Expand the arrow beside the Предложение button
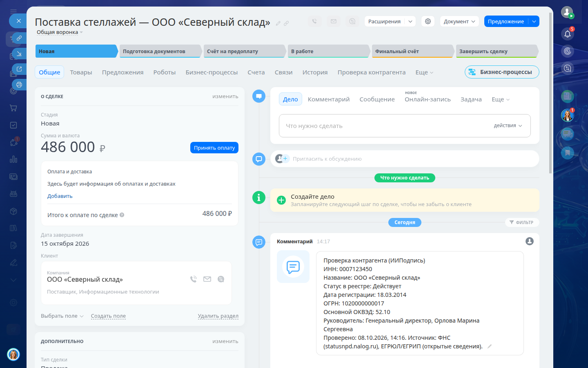 [x=534, y=21]
